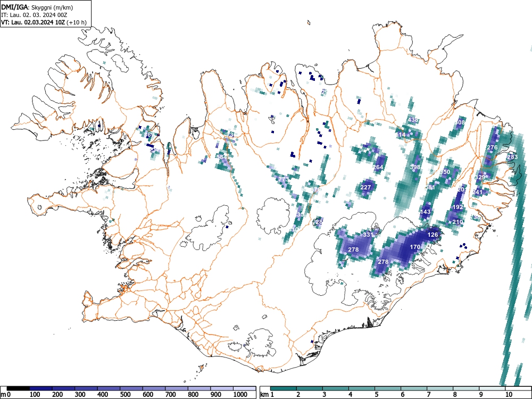The image size is (532, 399).
Task: Pick the palest lavender swatch right of 1000
Action: 244,388
